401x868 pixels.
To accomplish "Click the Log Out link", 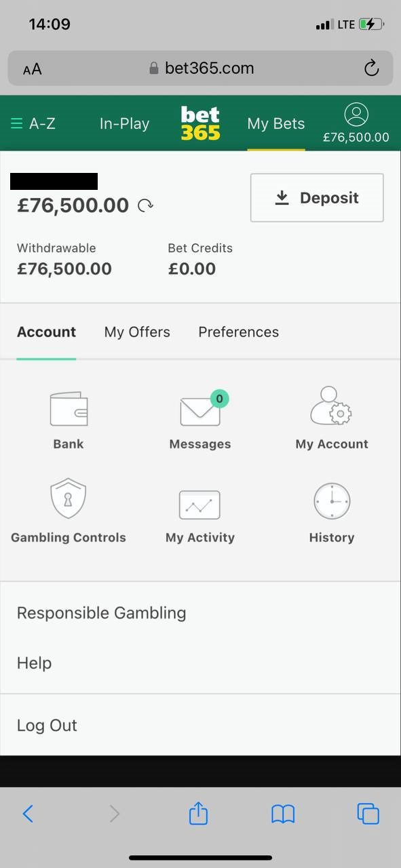I will tap(47, 725).
